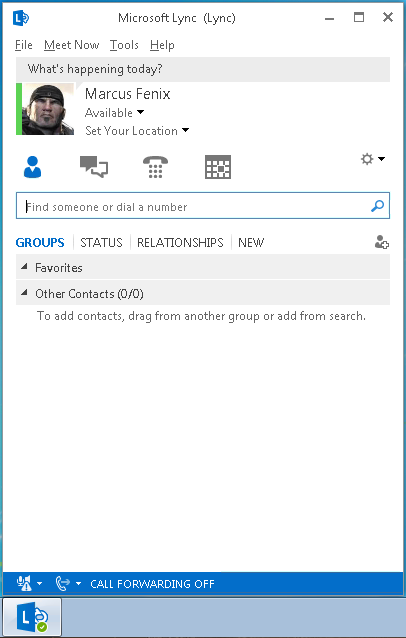The height and width of the screenshot is (638, 406).
Task: Open the Available status dropdown
Action: tap(114, 112)
